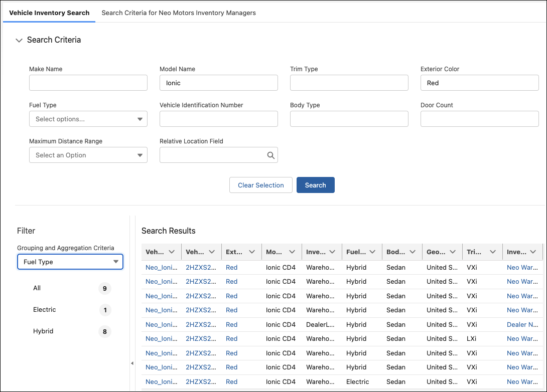The width and height of the screenshot is (547, 392).
Task: Open the Fuel Type select options dropdown
Action: pyautogui.click(x=88, y=119)
